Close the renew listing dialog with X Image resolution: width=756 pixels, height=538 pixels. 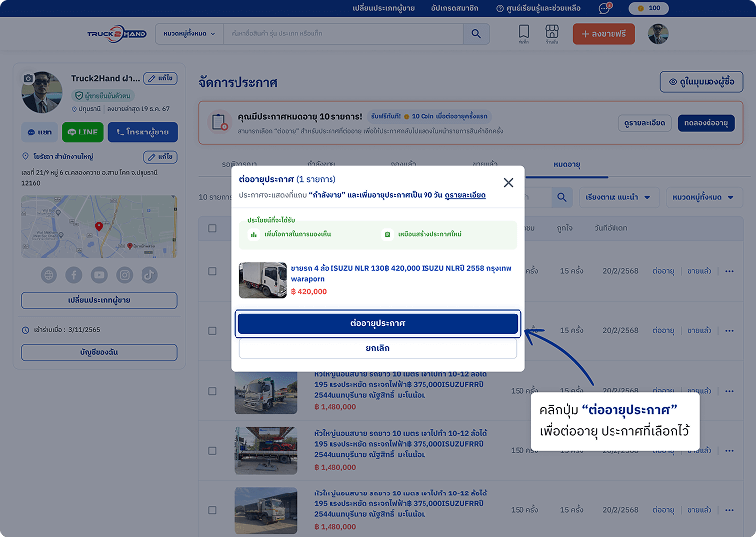coord(508,183)
